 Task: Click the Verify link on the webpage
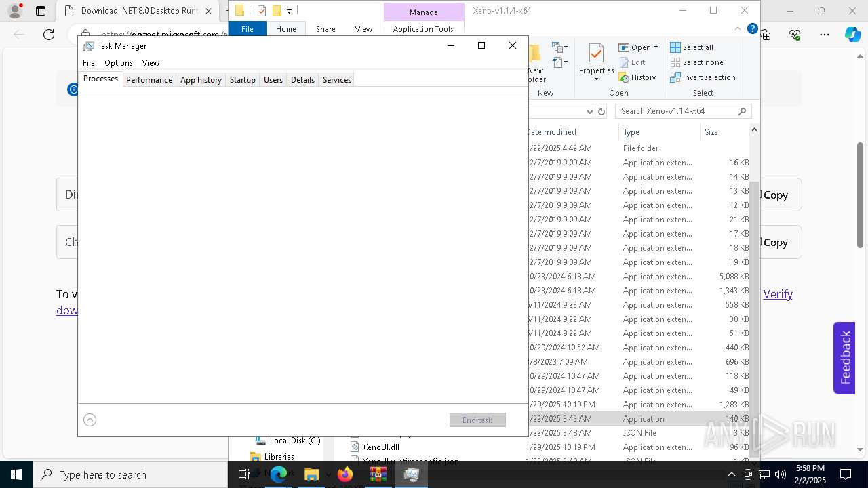(x=778, y=294)
